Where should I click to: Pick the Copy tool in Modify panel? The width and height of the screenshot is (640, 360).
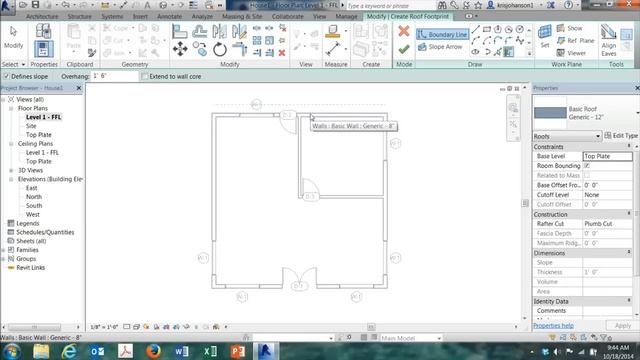(200, 49)
